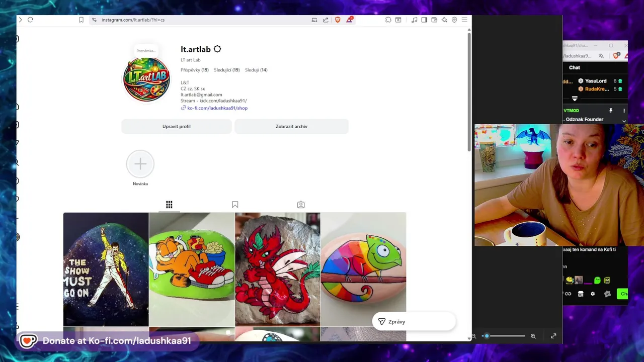The width and height of the screenshot is (644, 362).
Task: Open the Poznámka note bubble
Action: pyautogui.click(x=146, y=50)
